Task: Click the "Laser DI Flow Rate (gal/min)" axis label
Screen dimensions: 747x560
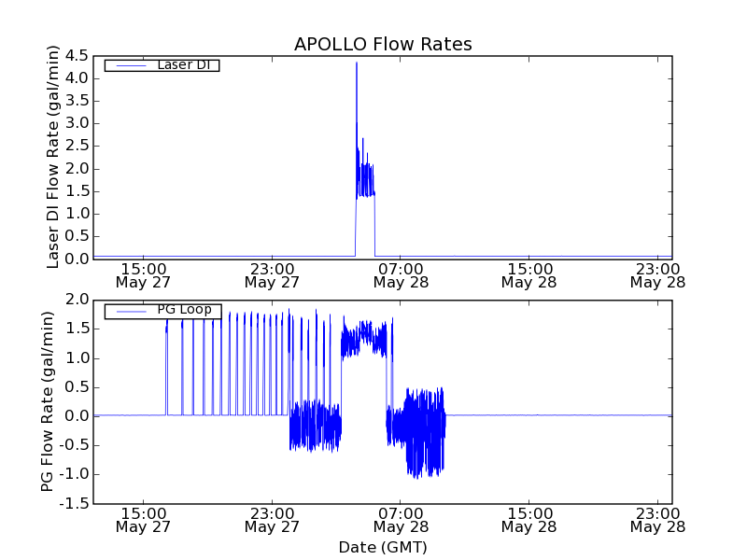Action: point(53,157)
